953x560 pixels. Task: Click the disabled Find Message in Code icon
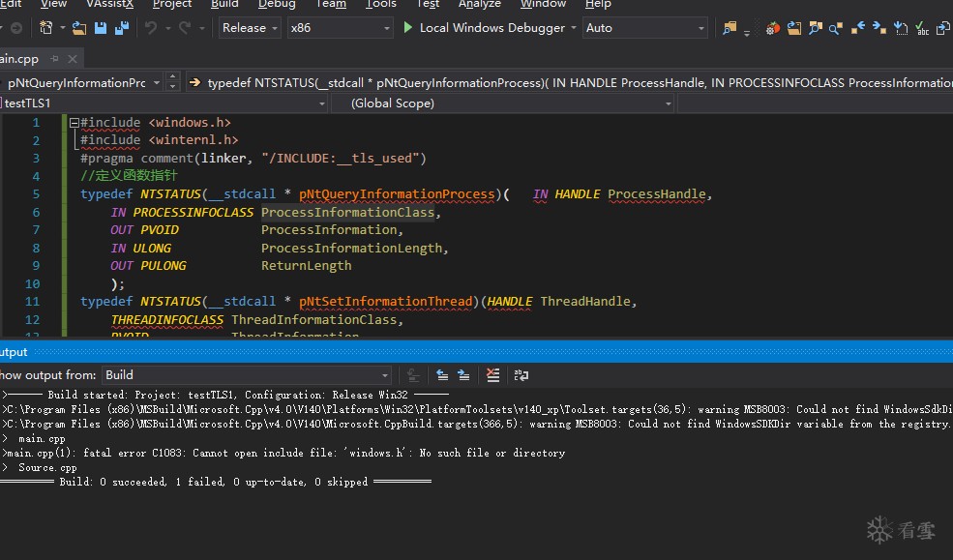coord(413,375)
